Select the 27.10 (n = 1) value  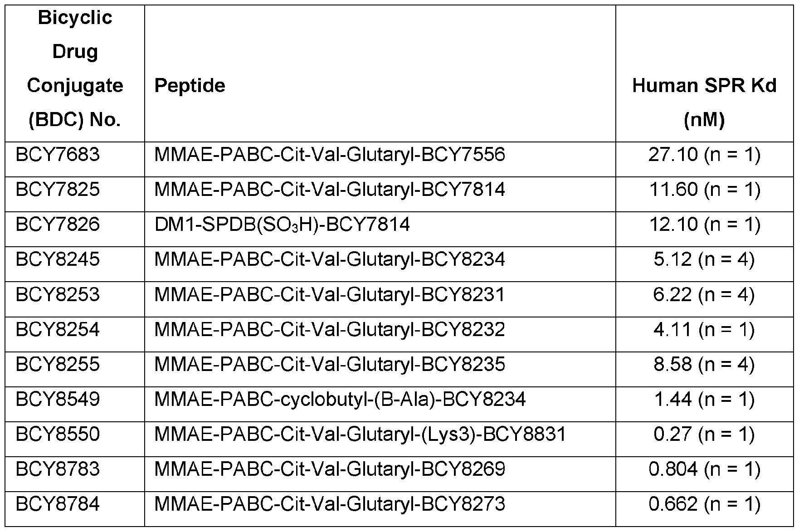click(x=704, y=155)
